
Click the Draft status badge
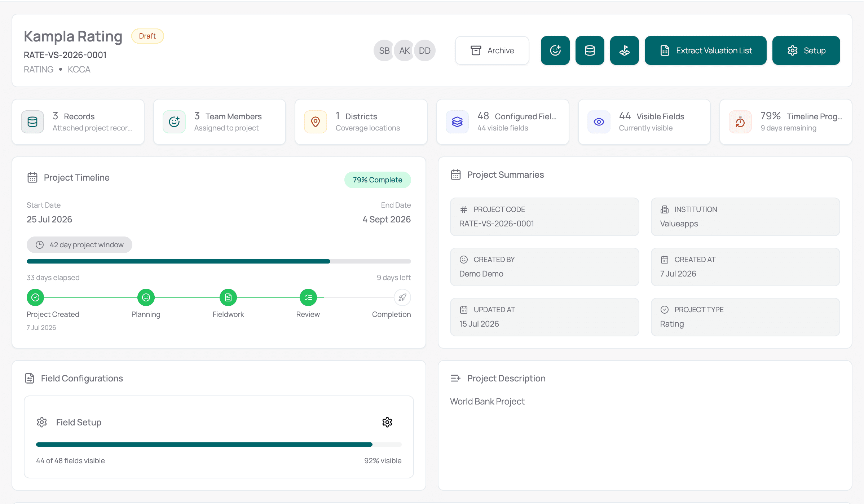147,36
